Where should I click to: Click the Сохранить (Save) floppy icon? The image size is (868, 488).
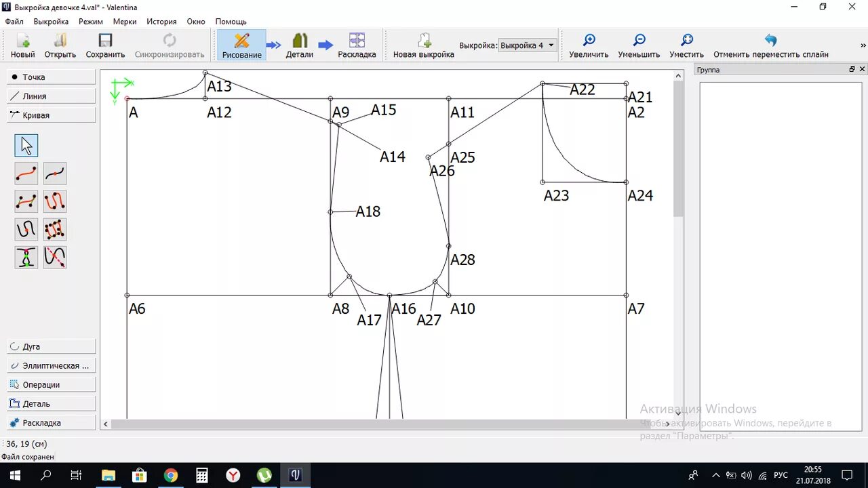tap(105, 45)
